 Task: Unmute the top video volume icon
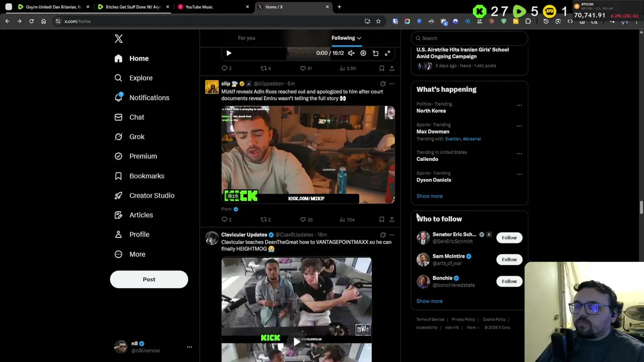pos(351,53)
